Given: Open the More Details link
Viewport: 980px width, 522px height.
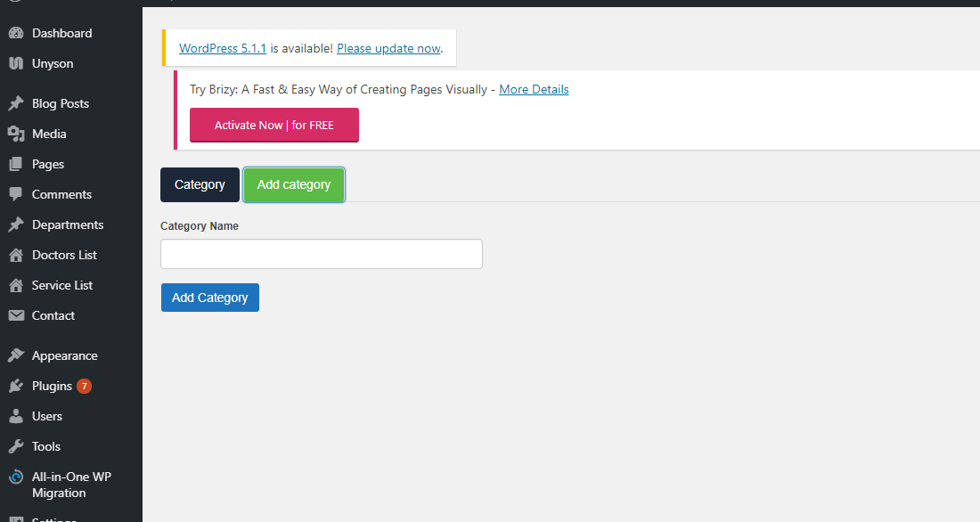Looking at the screenshot, I should 534,89.
